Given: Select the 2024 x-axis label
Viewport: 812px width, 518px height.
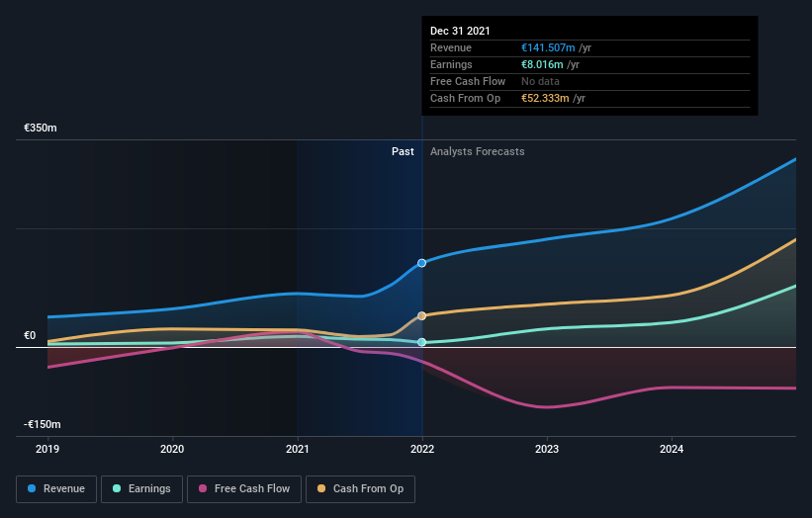Looking at the screenshot, I should click(x=672, y=449).
